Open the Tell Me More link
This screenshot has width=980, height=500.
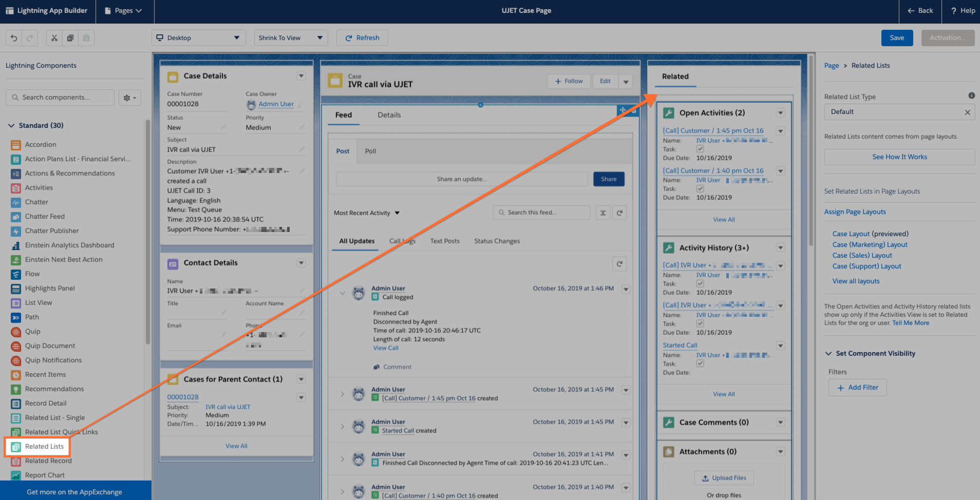pos(911,323)
